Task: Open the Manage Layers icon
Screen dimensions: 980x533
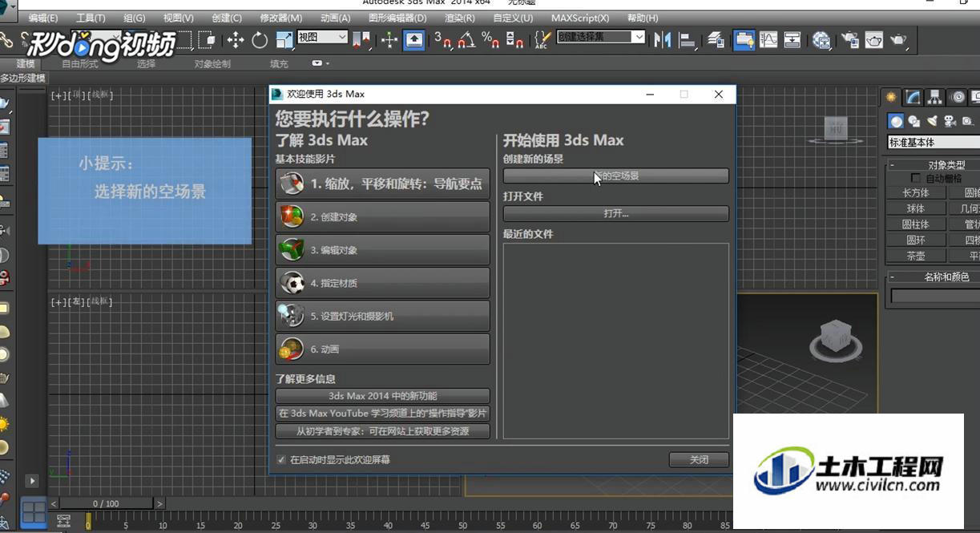Action: 716,39
